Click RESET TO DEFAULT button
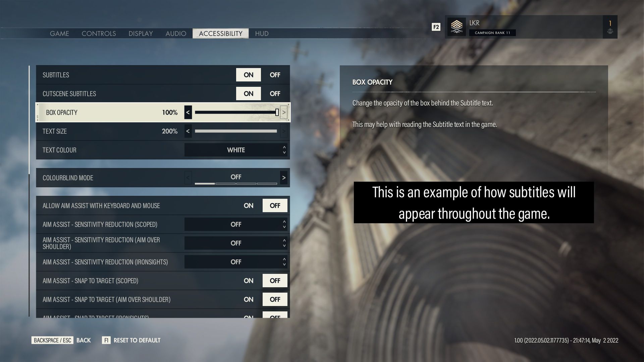 click(x=137, y=340)
